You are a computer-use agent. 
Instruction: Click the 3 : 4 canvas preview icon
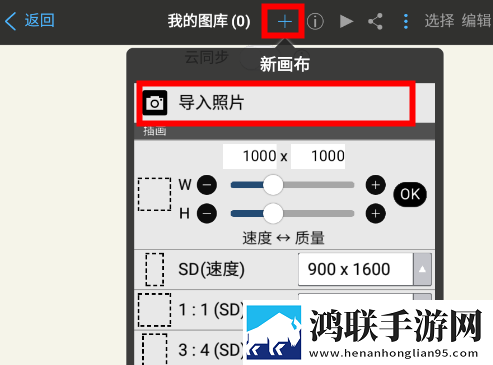click(155, 349)
